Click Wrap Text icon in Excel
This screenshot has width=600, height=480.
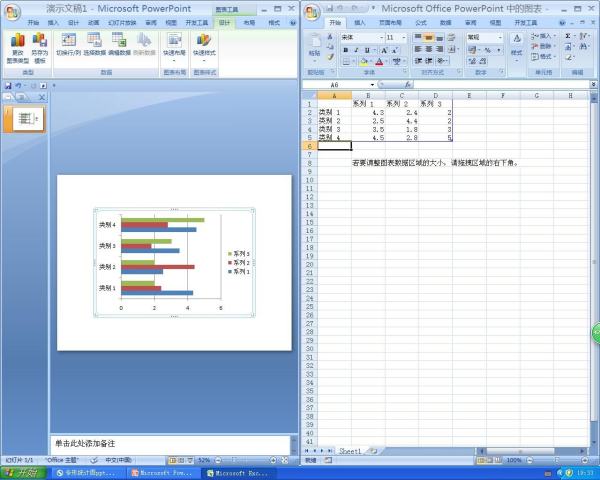tap(452, 38)
